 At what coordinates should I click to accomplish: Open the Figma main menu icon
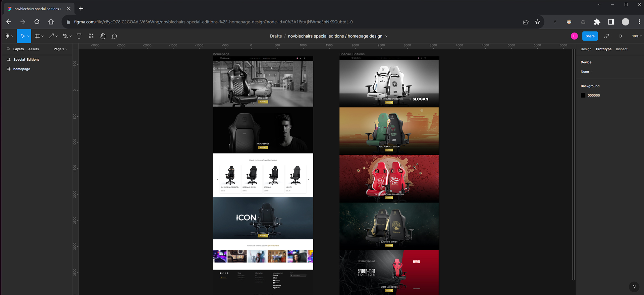point(9,36)
